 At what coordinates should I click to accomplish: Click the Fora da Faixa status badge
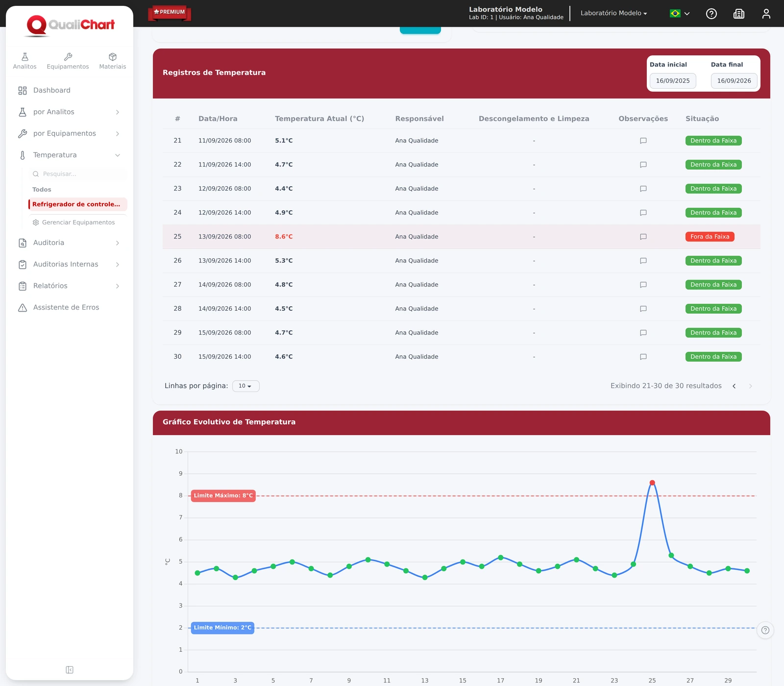coord(710,237)
